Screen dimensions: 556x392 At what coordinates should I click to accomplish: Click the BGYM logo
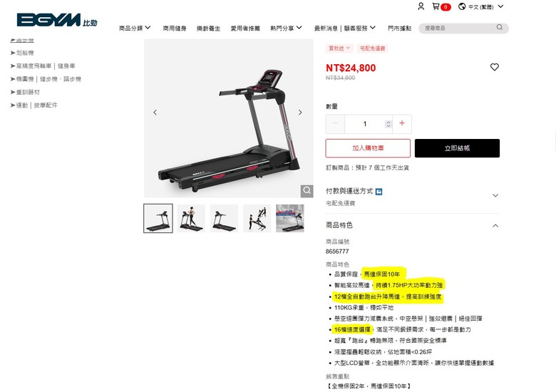(57, 20)
